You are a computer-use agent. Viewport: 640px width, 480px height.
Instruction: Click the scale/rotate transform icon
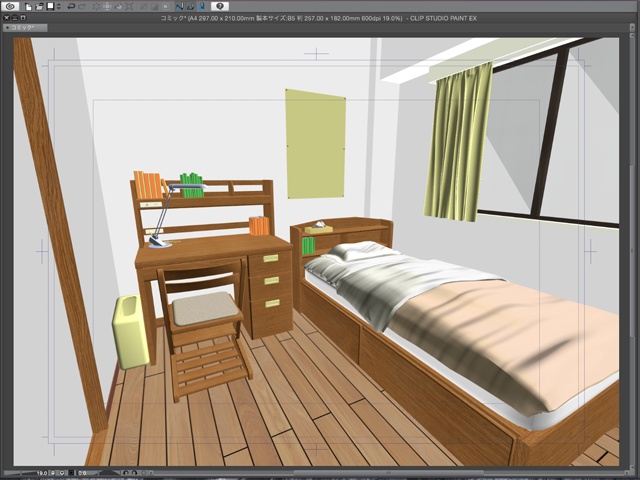pos(129,7)
